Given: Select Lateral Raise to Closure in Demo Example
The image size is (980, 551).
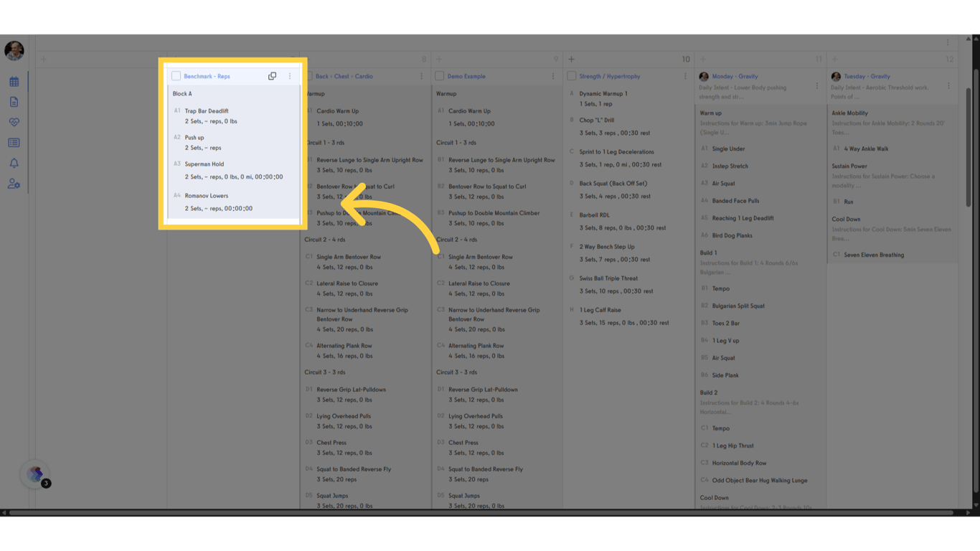Looking at the screenshot, I should tap(479, 283).
